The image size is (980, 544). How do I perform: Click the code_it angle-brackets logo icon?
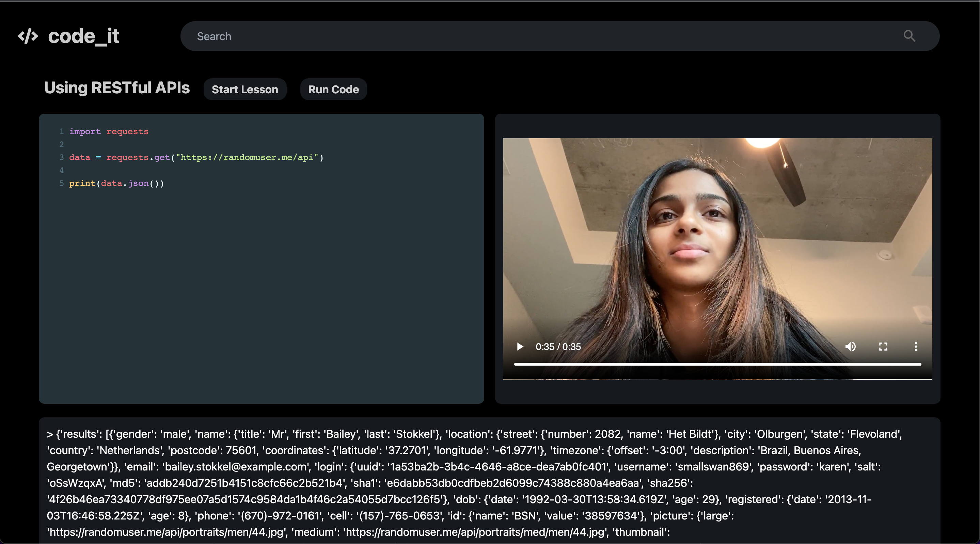pyautogui.click(x=28, y=36)
